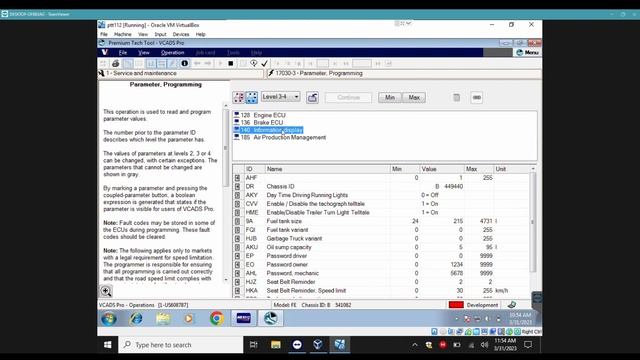Click the host Windows Start button
640x360 pixels.
click(x=108, y=345)
